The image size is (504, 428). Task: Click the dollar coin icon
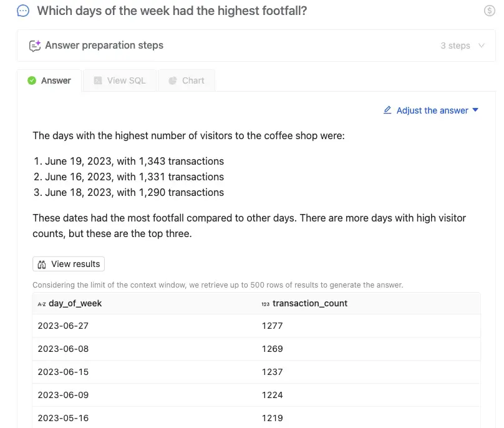click(x=490, y=11)
